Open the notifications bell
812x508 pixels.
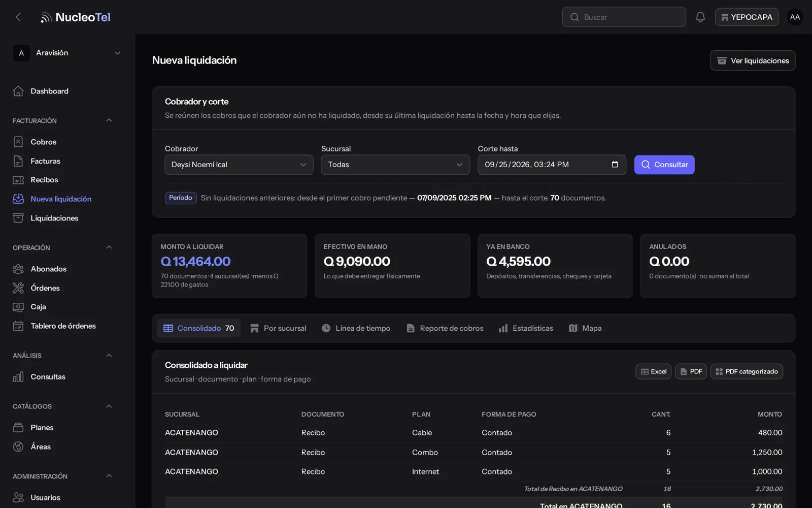point(700,17)
